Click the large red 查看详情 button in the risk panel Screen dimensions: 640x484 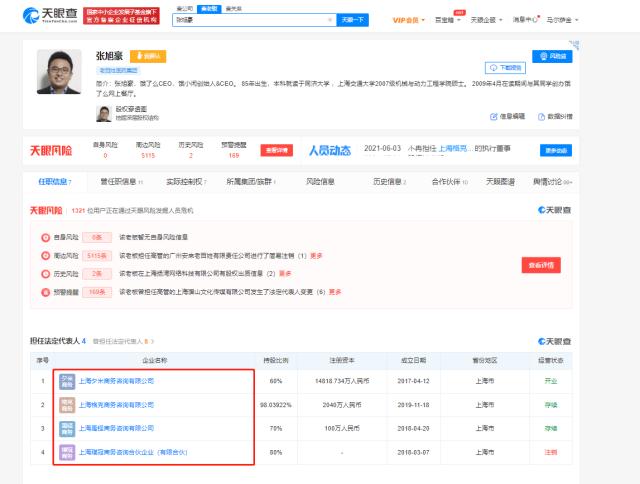pos(541,265)
